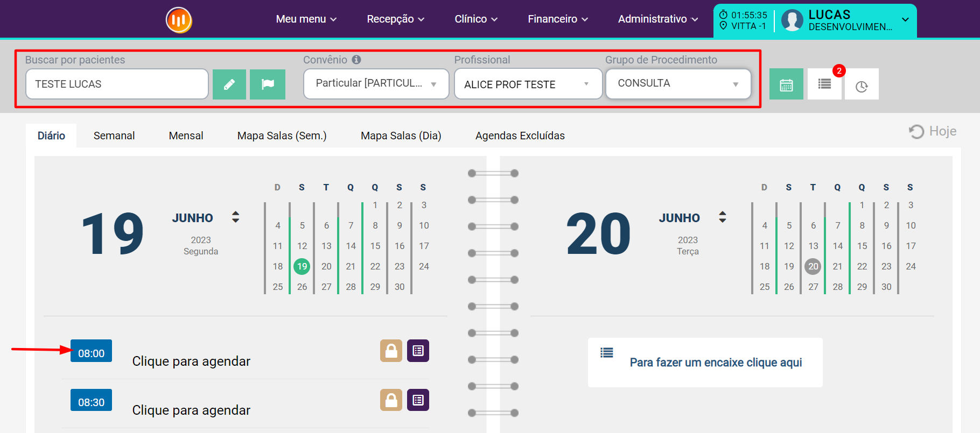Screen dimensions: 980x433
Task: Select the Diário tab
Action: click(x=51, y=136)
